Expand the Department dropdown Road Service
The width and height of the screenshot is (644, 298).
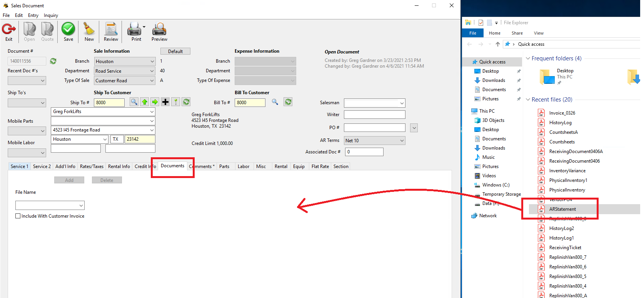click(152, 71)
